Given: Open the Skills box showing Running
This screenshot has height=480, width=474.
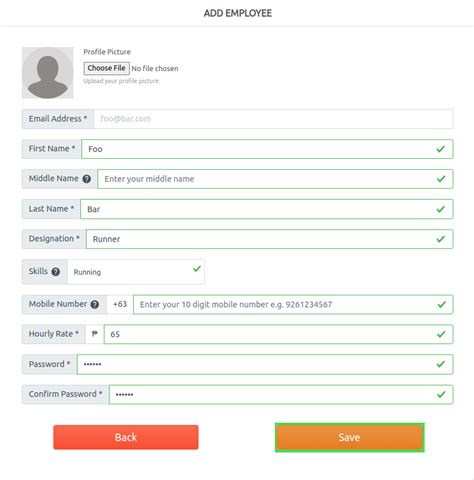Looking at the screenshot, I should [x=136, y=272].
